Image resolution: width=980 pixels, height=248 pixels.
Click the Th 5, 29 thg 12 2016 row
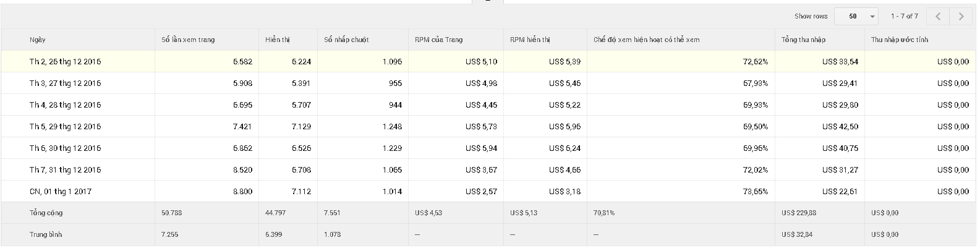[x=65, y=127]
